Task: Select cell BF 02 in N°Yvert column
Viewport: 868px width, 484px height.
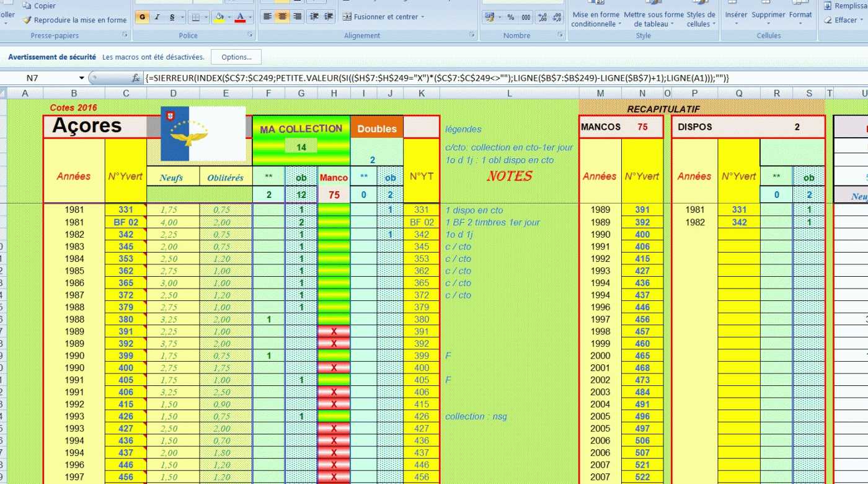Action: coord(126,222)
